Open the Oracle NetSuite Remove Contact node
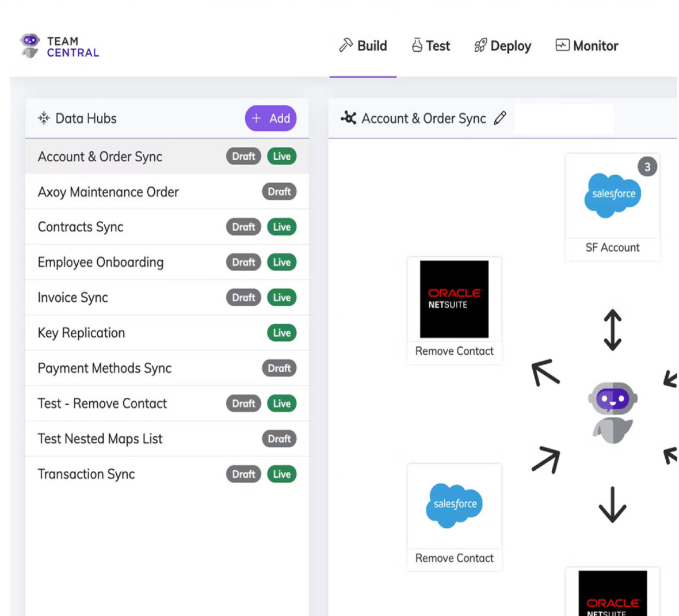This screenshot has height=616, width=679. point(454,299)
